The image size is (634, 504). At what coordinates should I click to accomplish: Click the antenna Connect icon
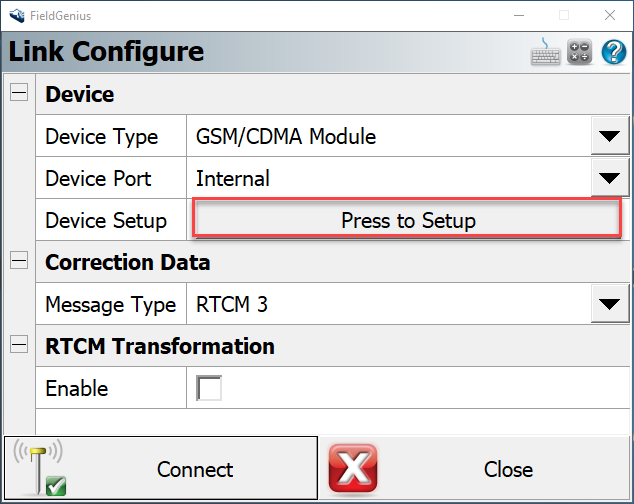[x=38, y=468]
